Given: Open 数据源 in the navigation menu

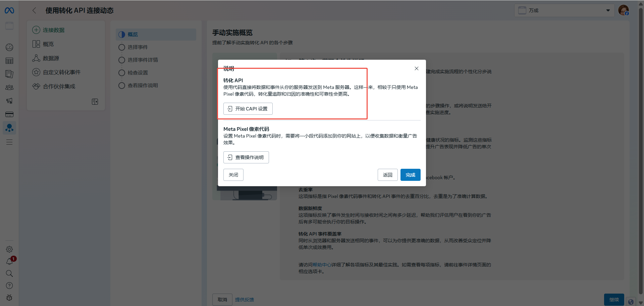Looking at the screenshot, I should (x=51, y=58).
